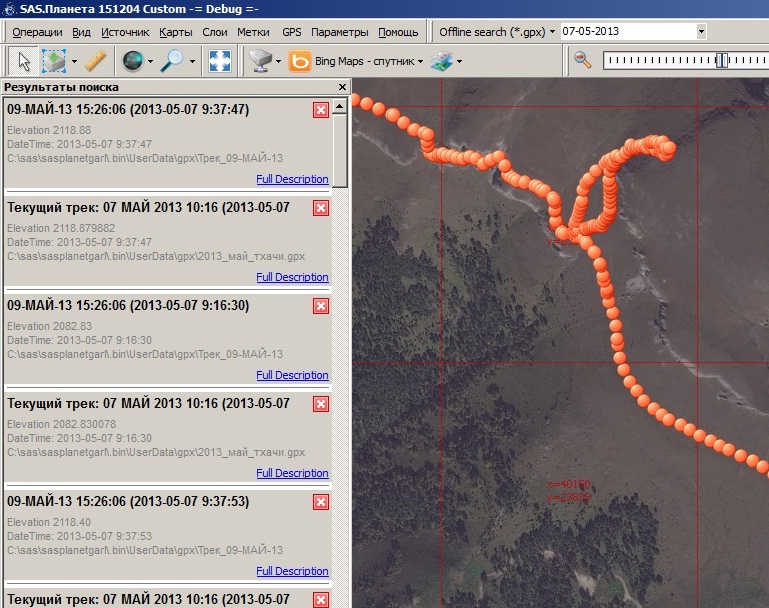Remove the first search result with red X

point(320,110)
